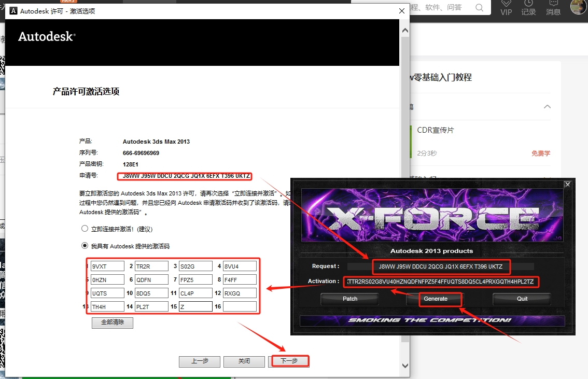Viewport: 588px width, 379px height.
Task: Click activation code box 12 containing RXGQ
Action: 240,293
